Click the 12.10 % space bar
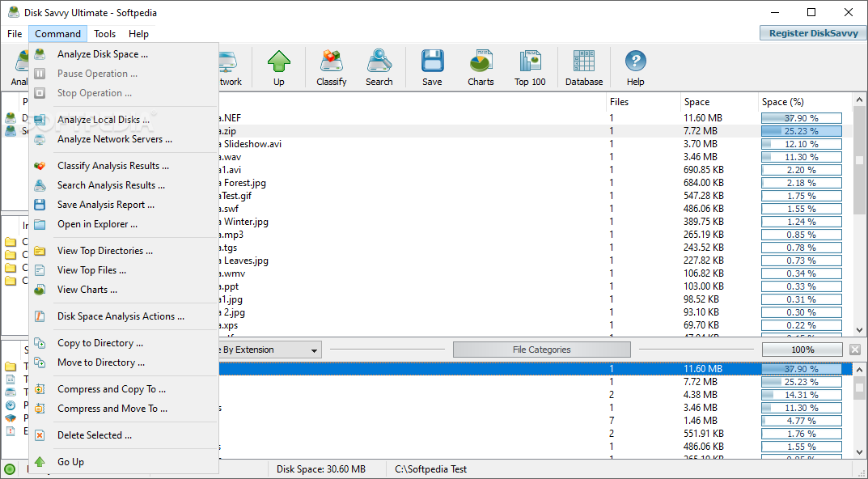 coord(801,144)
